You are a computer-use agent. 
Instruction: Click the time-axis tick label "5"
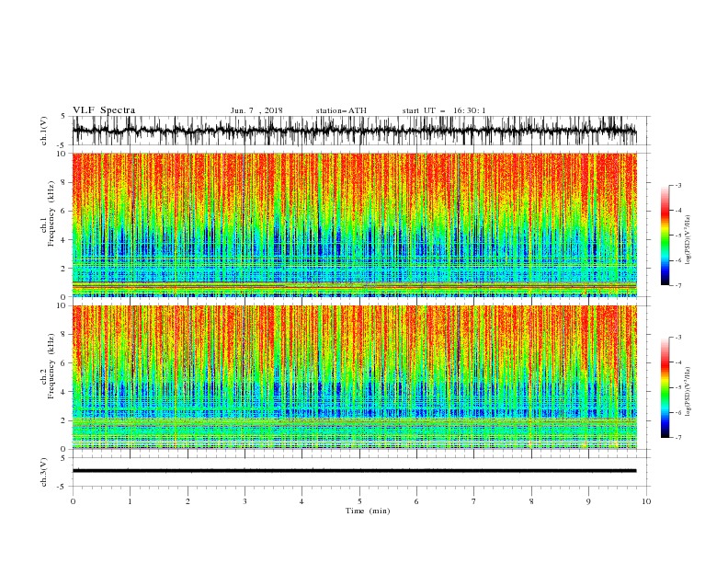tap(359, 501)
